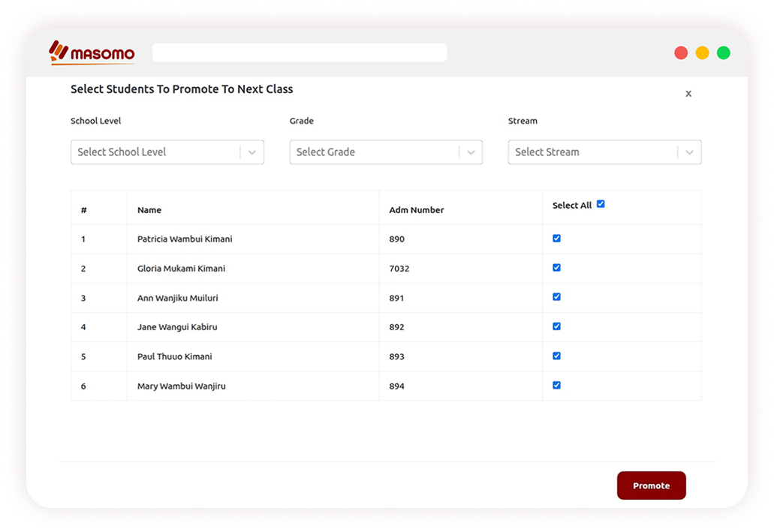Click the Adm Number column header
This screenshot has width=774, height=532.
(416, 210)
